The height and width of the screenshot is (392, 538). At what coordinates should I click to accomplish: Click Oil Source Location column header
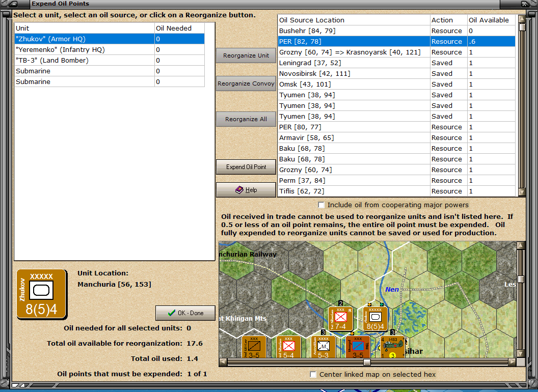[354, 20]
